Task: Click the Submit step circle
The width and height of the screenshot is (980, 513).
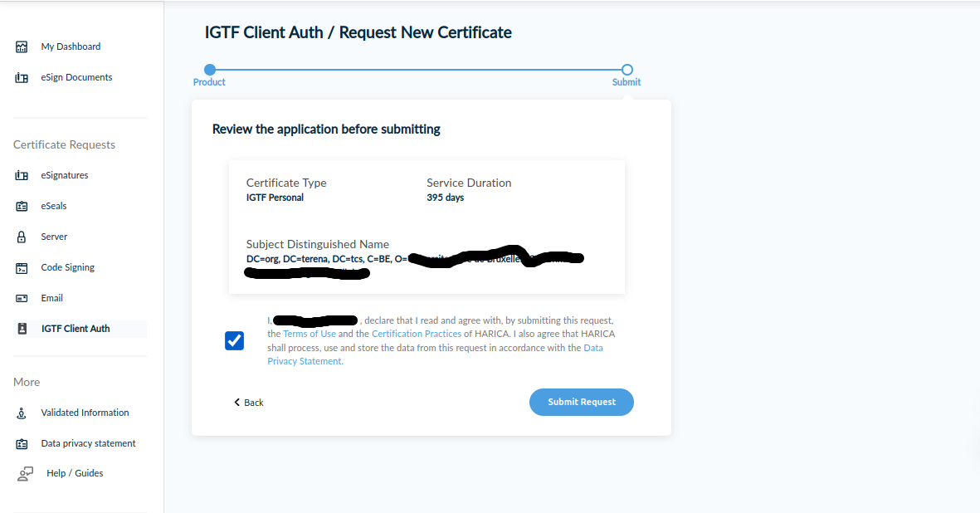Action: click(627, 70)
